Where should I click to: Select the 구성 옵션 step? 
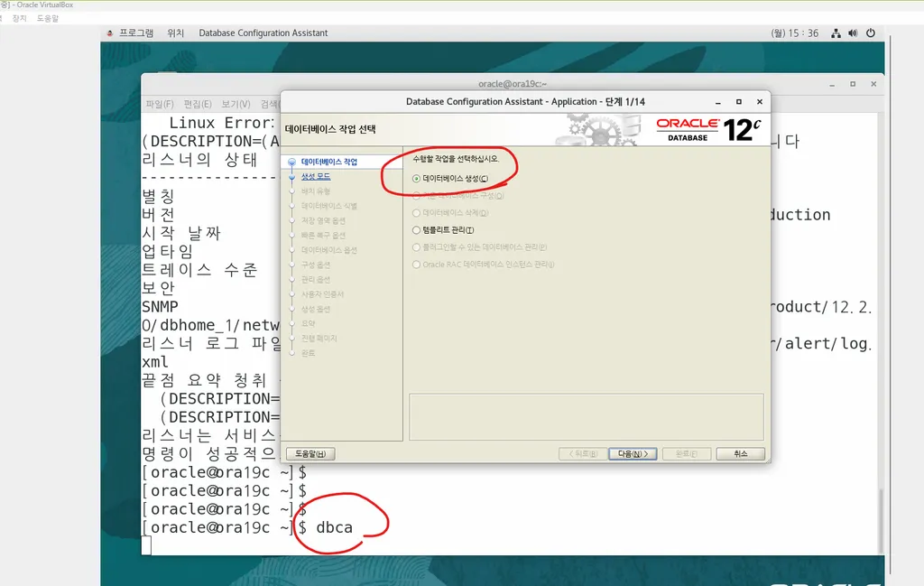click(316, 265)
